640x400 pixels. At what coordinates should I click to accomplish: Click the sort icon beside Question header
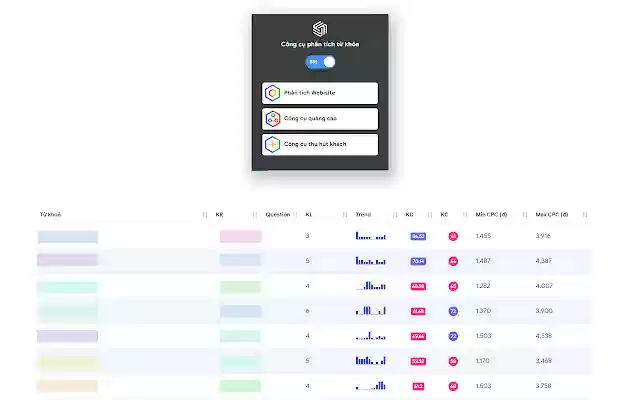(295, 215)
